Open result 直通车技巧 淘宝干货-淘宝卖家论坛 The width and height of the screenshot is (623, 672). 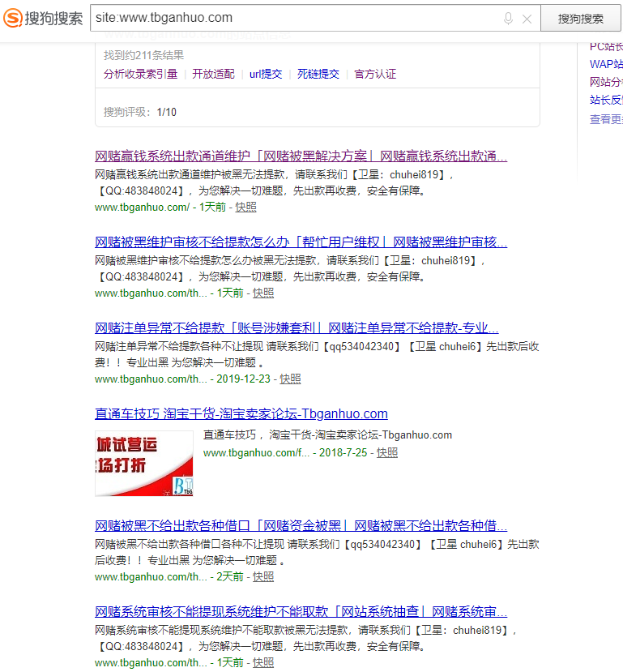pos(241,413)
